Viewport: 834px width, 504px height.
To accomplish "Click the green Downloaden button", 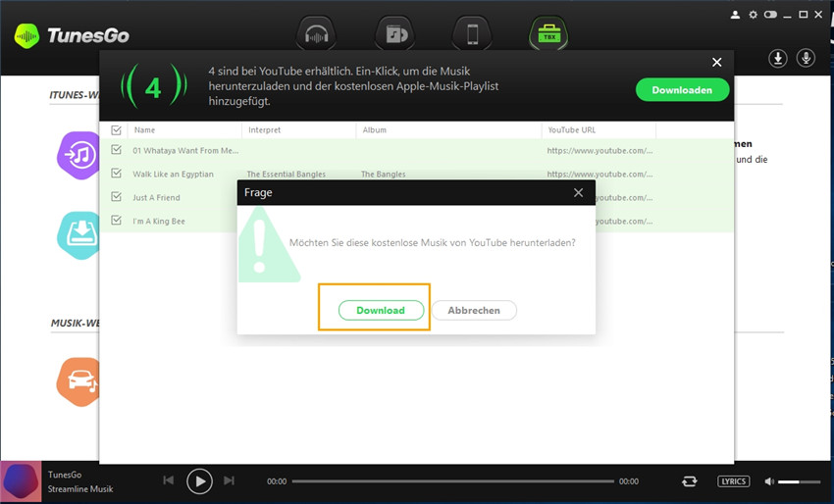I will [x=682, y=90].
